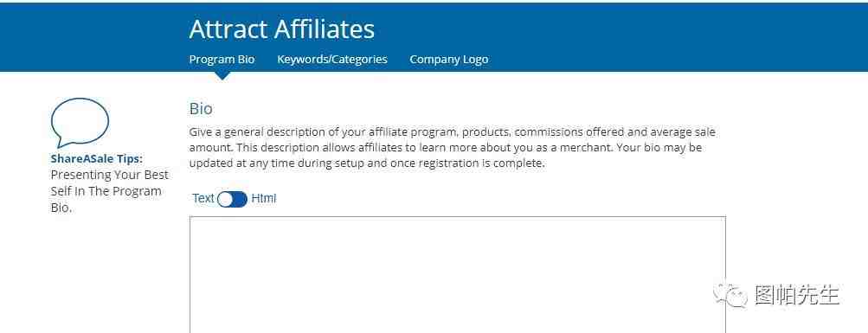
Task: Choose the Html mode label
Action: (x=263, y=199)
